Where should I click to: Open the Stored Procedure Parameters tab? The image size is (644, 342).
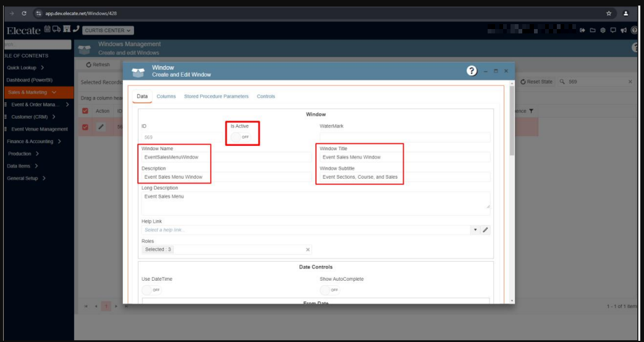[x=216, y=96]
